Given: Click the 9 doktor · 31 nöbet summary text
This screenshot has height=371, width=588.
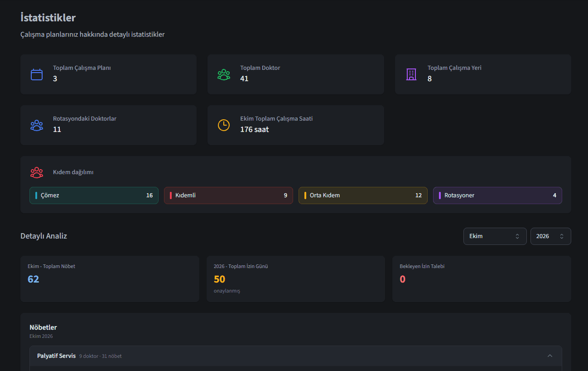Looking at the screenshot, I should 100,356.
